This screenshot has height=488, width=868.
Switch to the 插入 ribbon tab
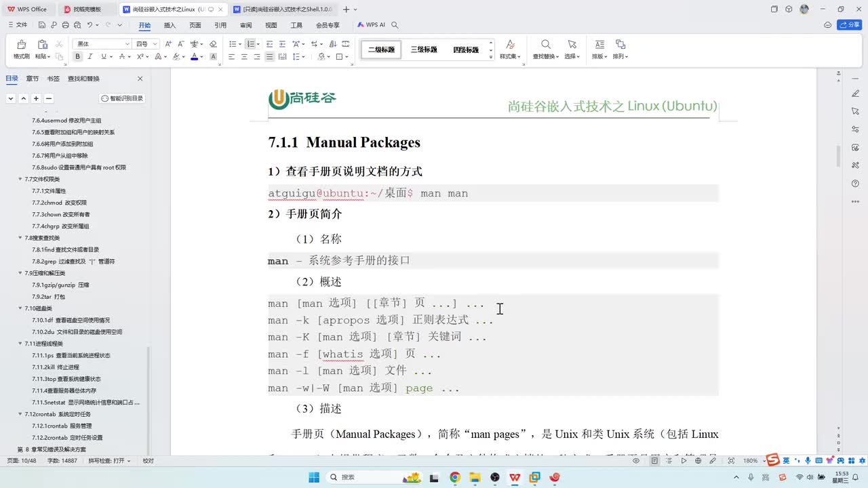[x=170, y=25]
